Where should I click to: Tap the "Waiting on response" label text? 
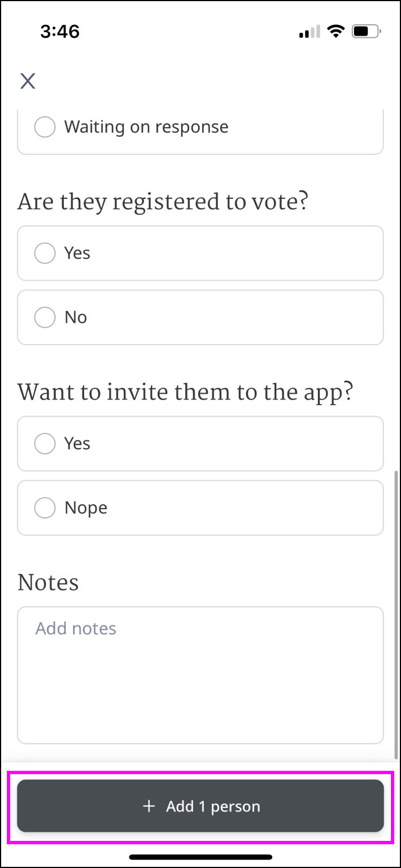(x=146, y=127)
